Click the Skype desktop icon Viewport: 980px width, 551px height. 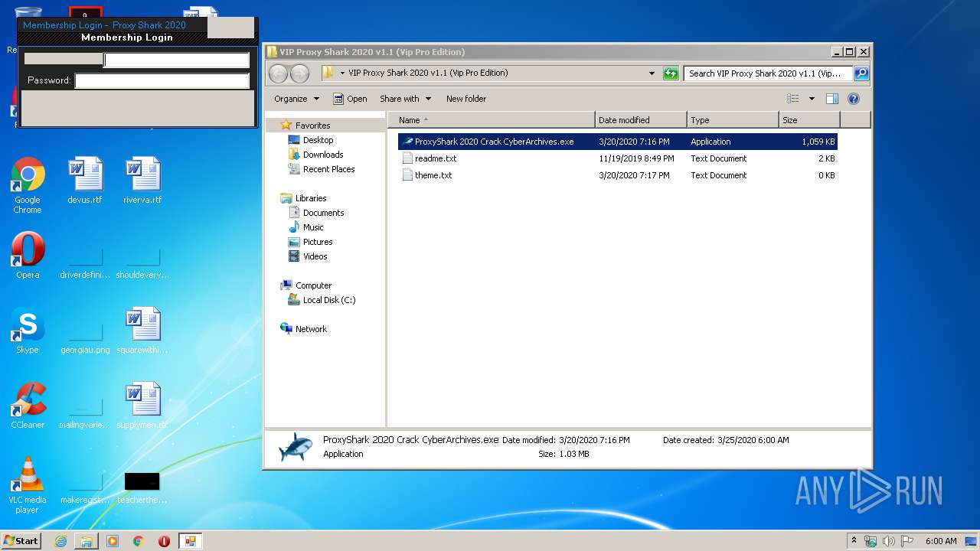tap(28, 331)
